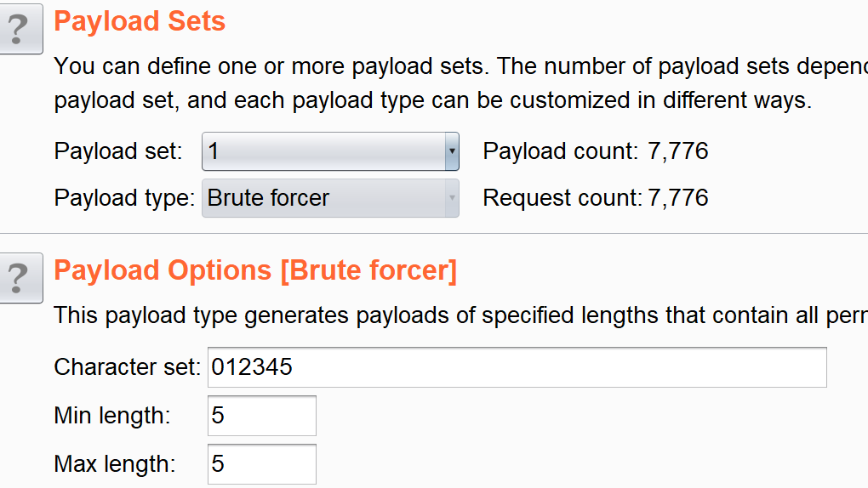Click the Payload Options [Brute forcer] heading
This screenshot has width=868, height=488.
pos(255,270)
